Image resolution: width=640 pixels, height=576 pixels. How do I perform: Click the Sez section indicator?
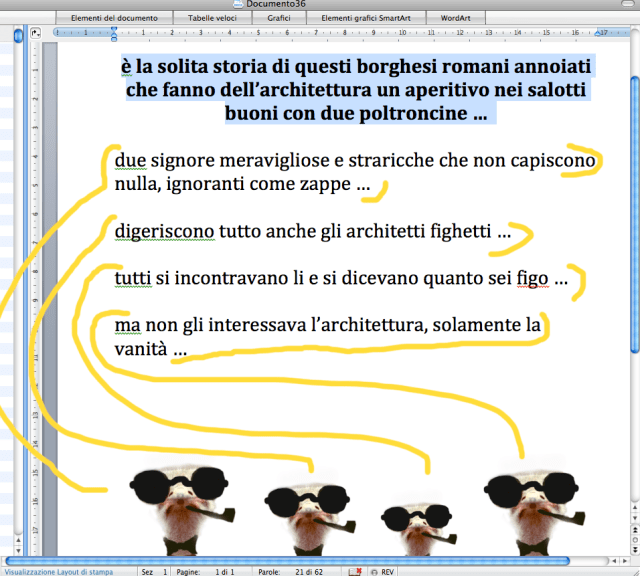(154, 570)
